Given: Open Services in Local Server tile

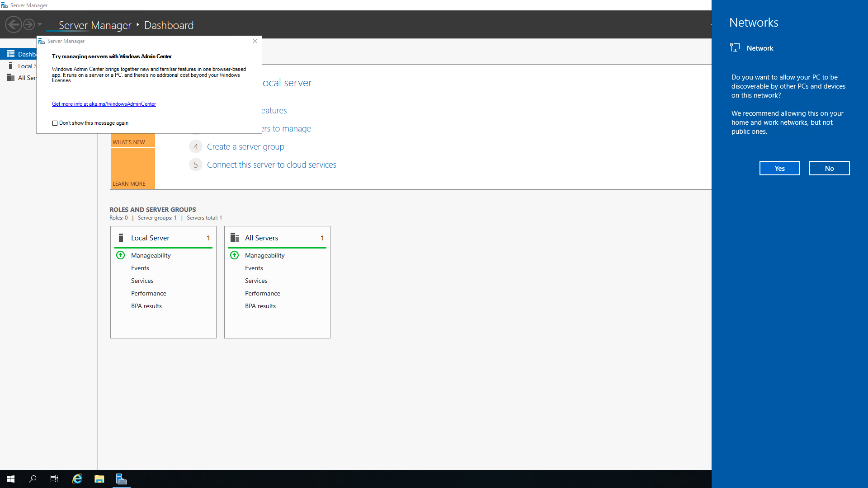Looking at the screenshot, I should click(142, 281).
